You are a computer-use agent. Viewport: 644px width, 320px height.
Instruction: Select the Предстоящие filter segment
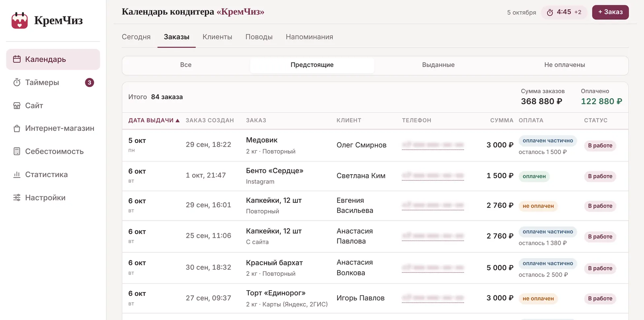(312, 65)
